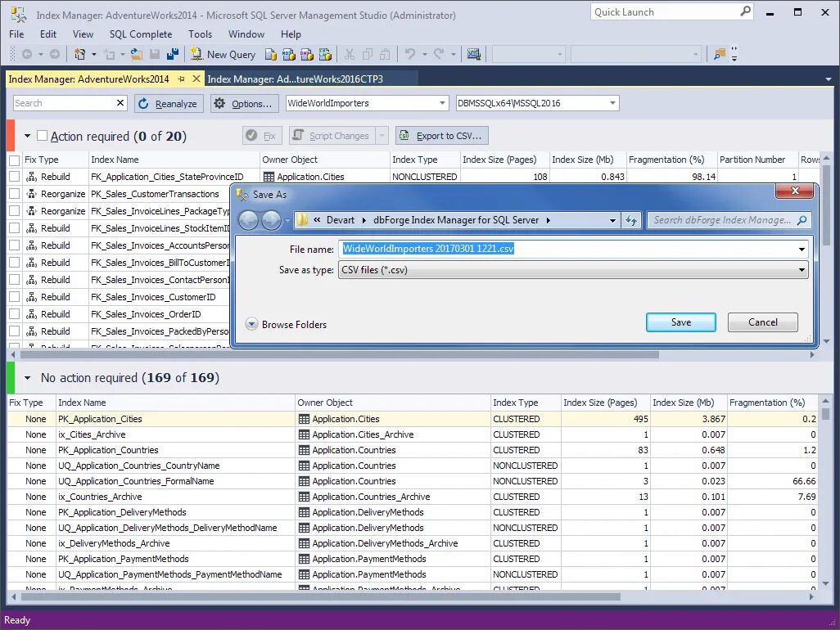The image size is (840, 630).
Task: Click the Options... button
Action: pos(245,103)
